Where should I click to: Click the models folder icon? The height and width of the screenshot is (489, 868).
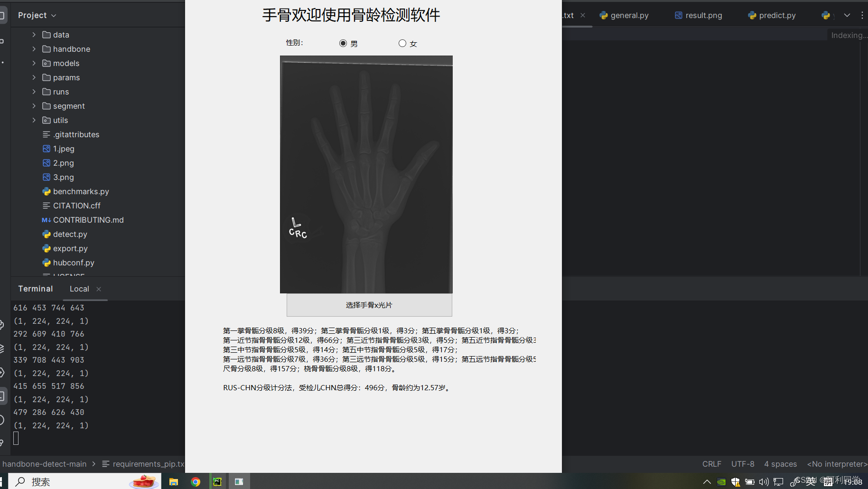pyautogui.click(x=47, y=63)
